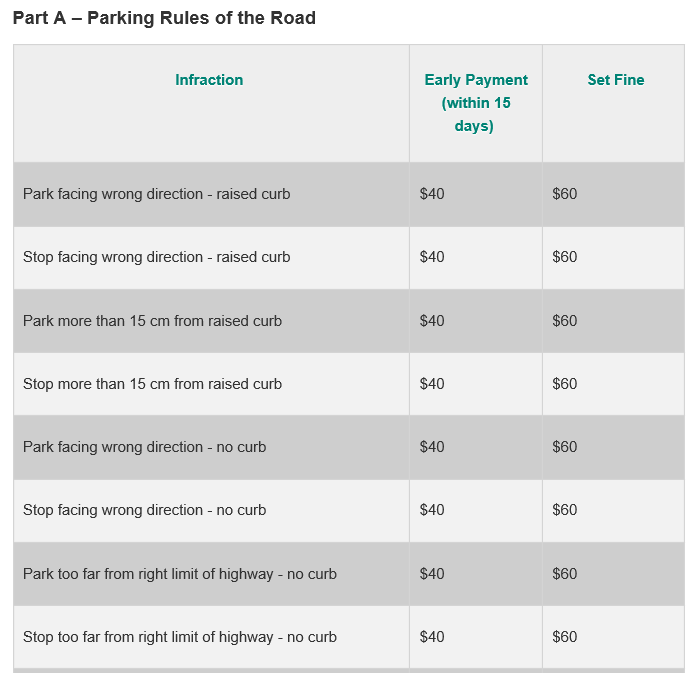
Task: Select 'Park facing wrong direction - no curb' row
Action: [144, 447]
